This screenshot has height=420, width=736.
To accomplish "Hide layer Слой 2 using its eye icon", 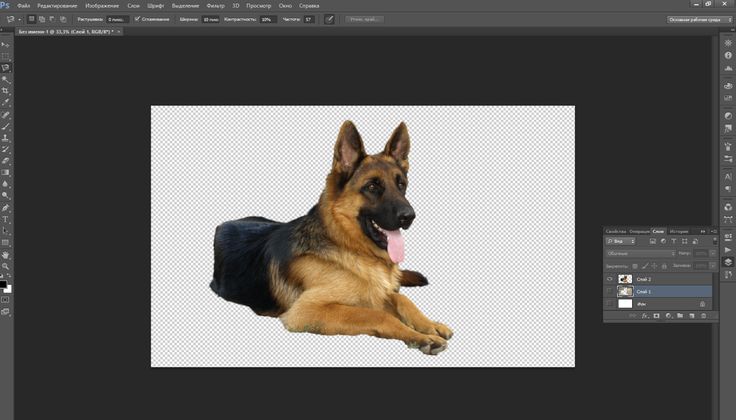I will 609,279.
